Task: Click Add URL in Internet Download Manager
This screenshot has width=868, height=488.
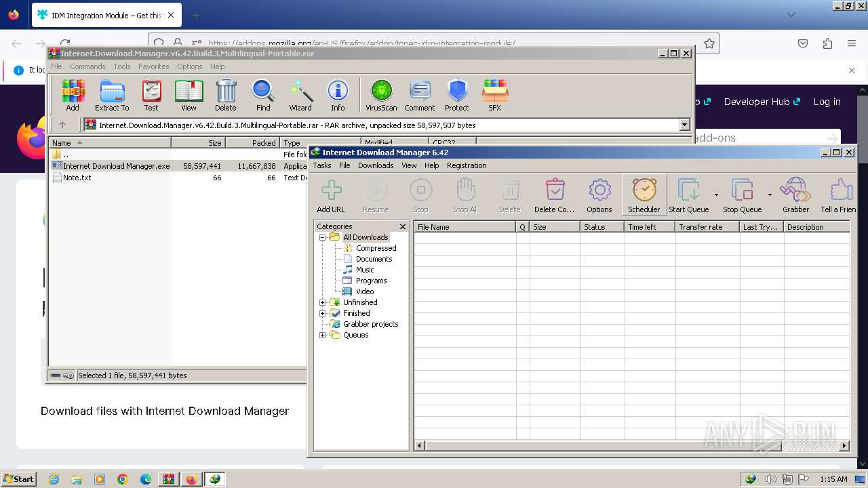Action: tap(331, 196)
